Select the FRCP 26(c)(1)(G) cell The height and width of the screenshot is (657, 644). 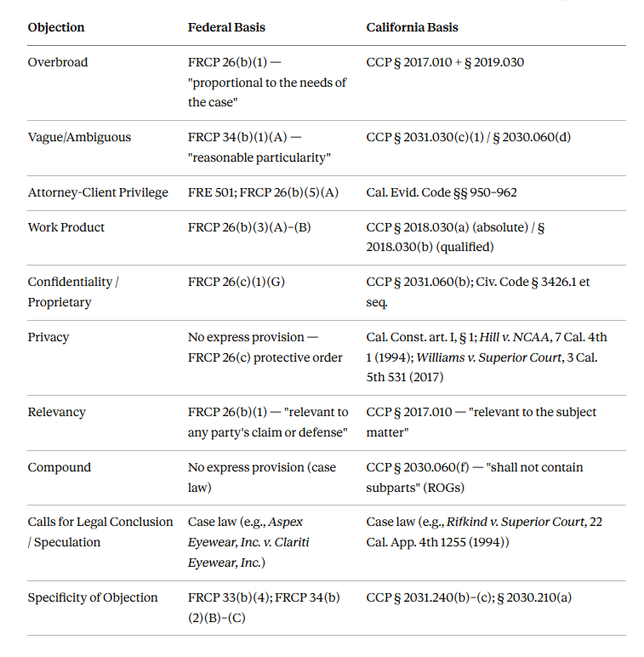pyautogui.click(x=237, y=282)
